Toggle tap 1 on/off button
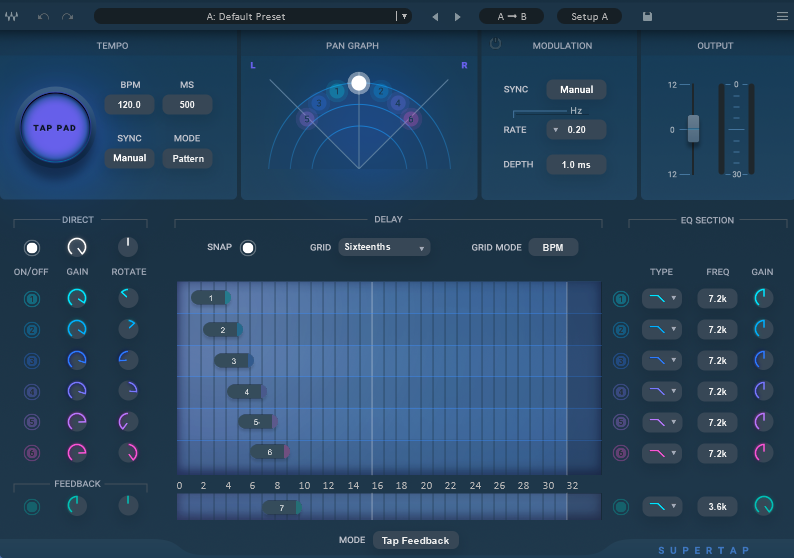 [32, 298]
